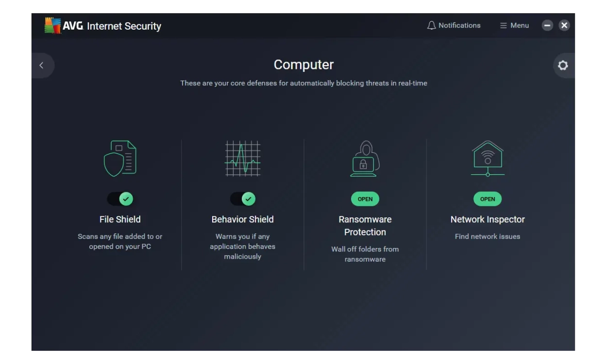Image resolution: width=607 pixels, height=364 pixels.
Task: Click the 'Scans any file added to' description
Action: pyautogui.click(x=120, y=242)
